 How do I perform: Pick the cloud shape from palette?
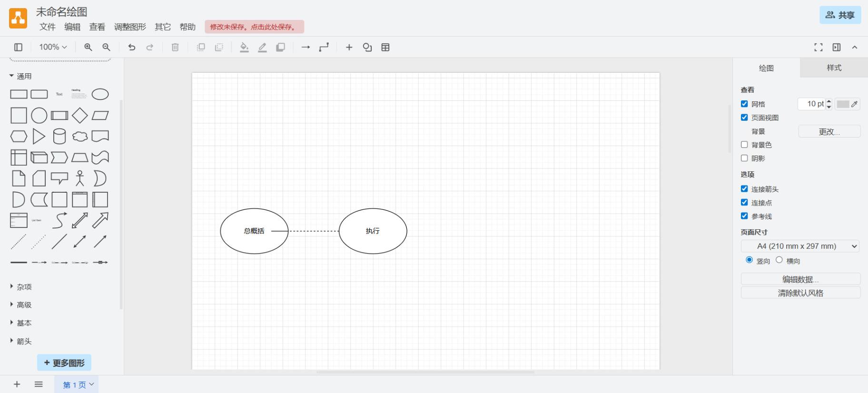80,137
